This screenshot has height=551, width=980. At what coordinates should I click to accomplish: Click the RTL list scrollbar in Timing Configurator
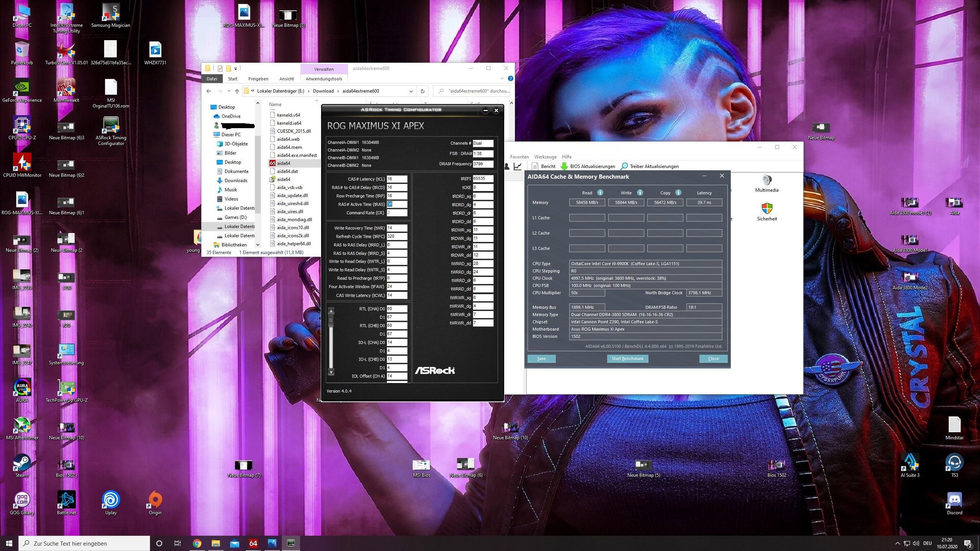click(x=331, y=341)
